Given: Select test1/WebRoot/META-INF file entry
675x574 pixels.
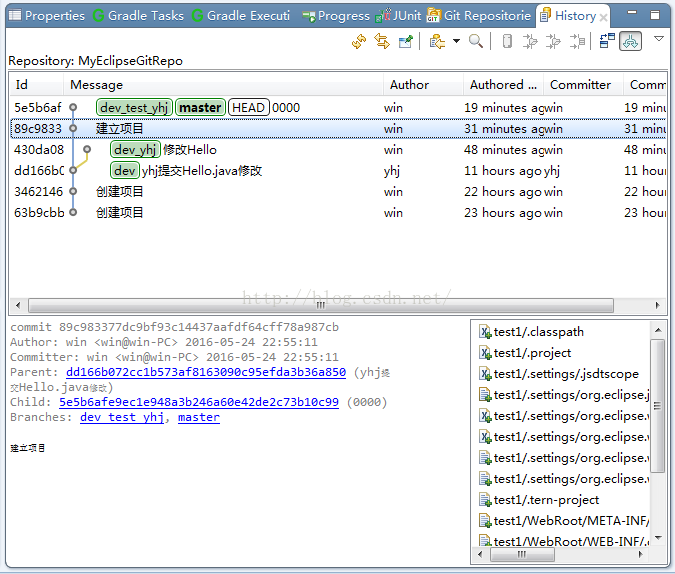Looking at the screenshot, I should coord(564,521).
